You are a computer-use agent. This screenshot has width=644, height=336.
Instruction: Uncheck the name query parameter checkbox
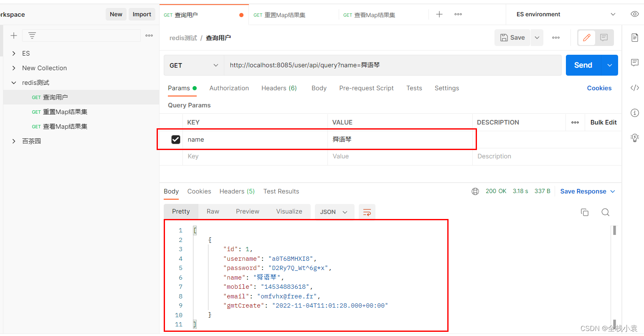[x=176, y=140]
